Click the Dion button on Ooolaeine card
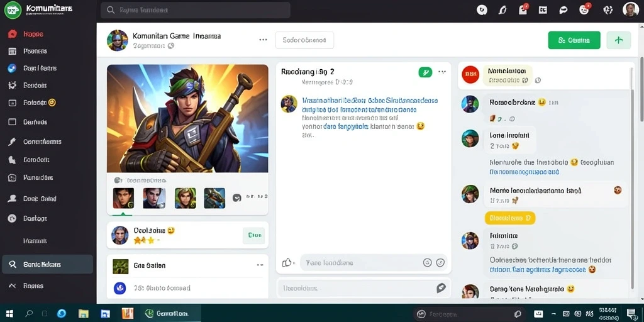 (x=254, y=235)
